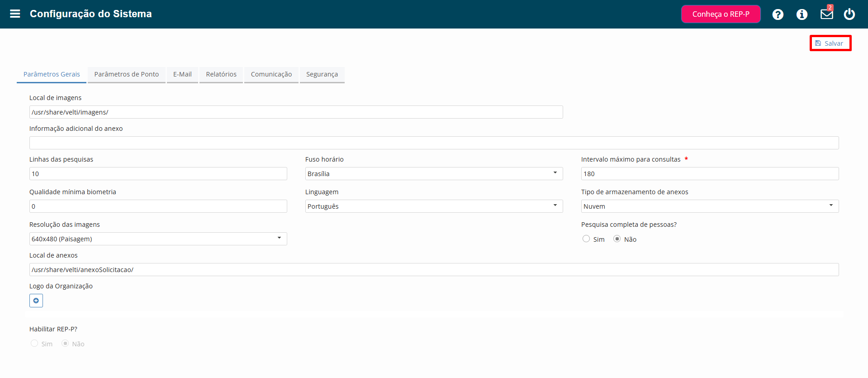Select Sim for Pesquisa completa de pessoas
Screen dimensions: 868x378
tap(586, 239)
